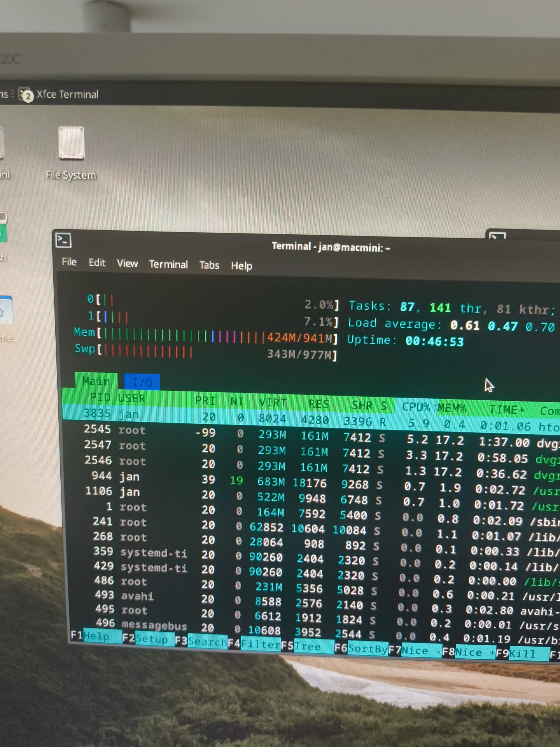Open the Terminal menu
This screenshot has width=560, height=747.
pos(168,265)
